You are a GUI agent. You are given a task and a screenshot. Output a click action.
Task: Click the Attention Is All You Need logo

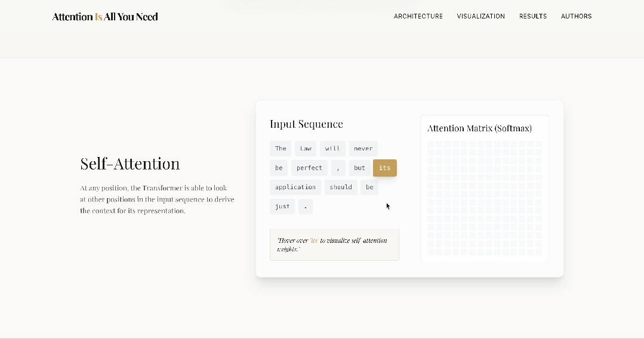(x=105, y=17)
